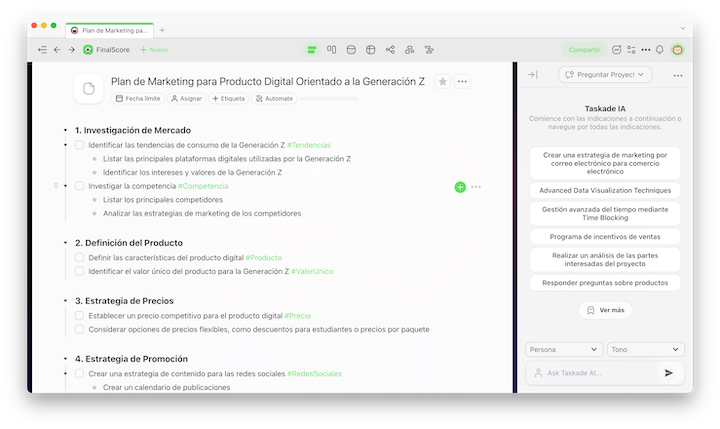The height and width of the screenshot is (429, 720).
Task: Check Establecer un precio competitivo task
Action: [x=79, y=316]
